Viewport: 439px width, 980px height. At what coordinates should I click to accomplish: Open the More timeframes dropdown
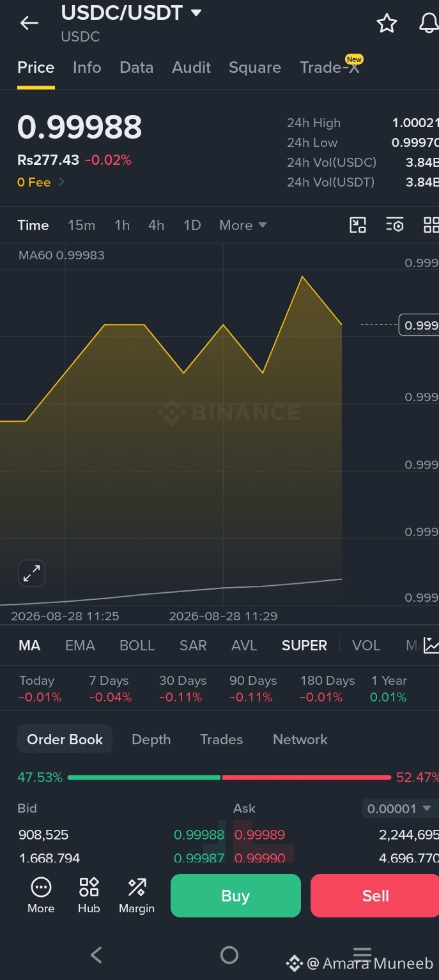tap(243, 225)
